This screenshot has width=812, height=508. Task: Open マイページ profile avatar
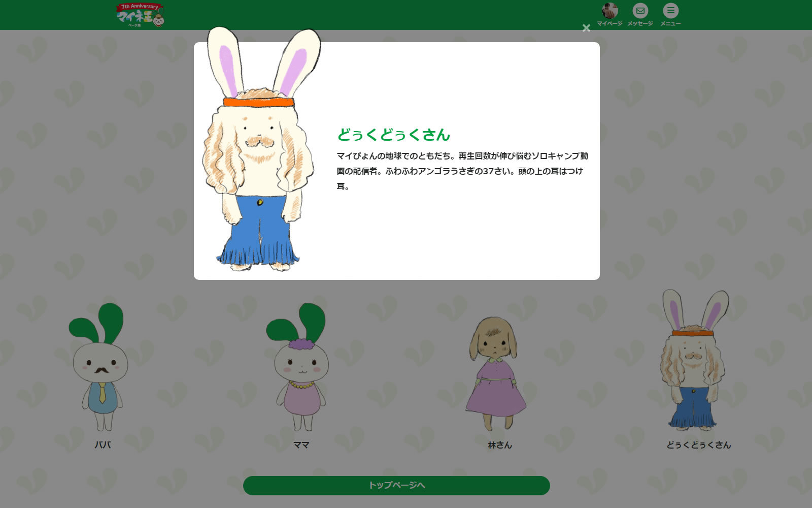tap(610, 11)
